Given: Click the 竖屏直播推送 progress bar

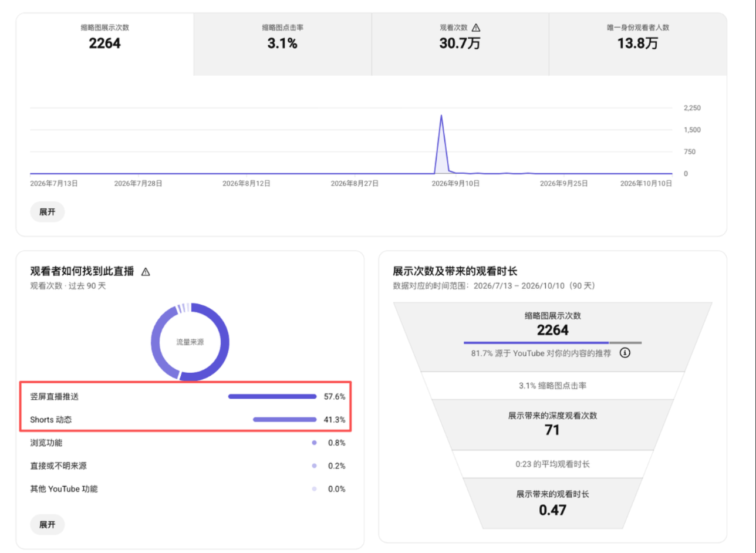Looking at the screenshot, I should [272, 397].
